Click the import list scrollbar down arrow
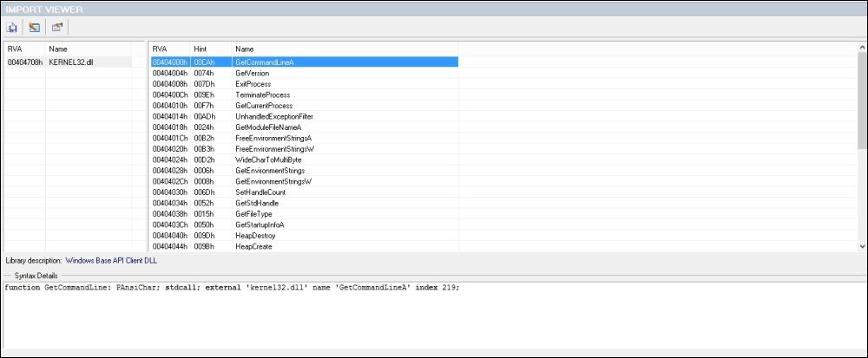 click(x=863, y=246)
